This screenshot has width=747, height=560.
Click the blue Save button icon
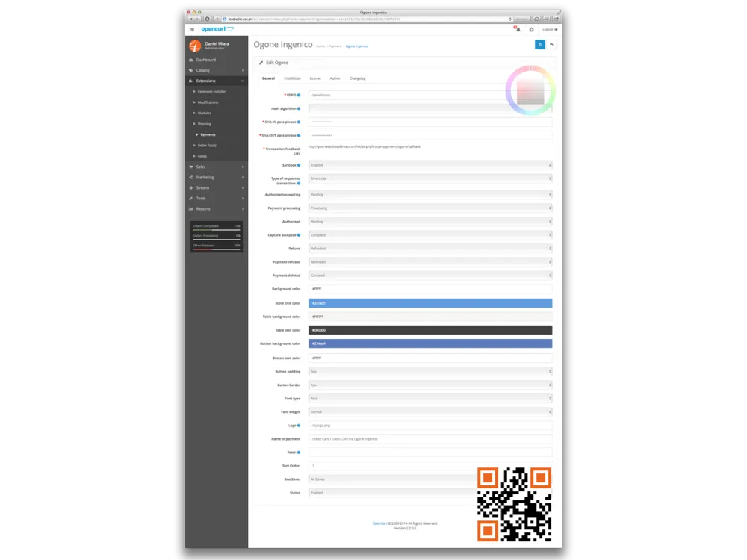pyautogui.click(x=540, y=45)
